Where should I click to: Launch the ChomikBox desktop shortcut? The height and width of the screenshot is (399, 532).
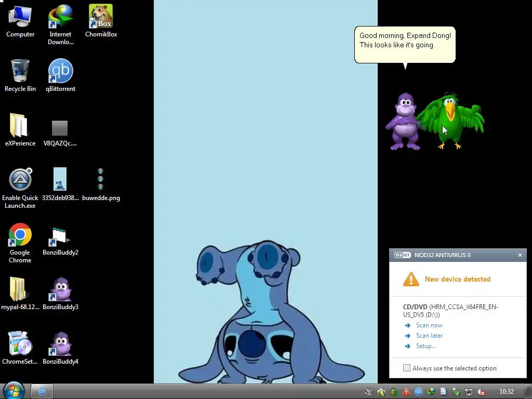(101, 21)
